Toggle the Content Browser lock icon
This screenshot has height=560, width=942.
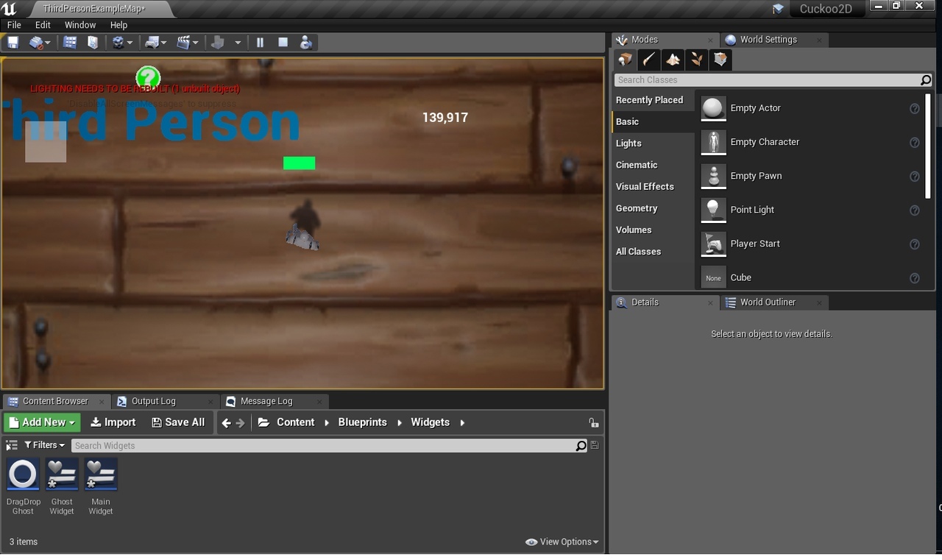593,422
